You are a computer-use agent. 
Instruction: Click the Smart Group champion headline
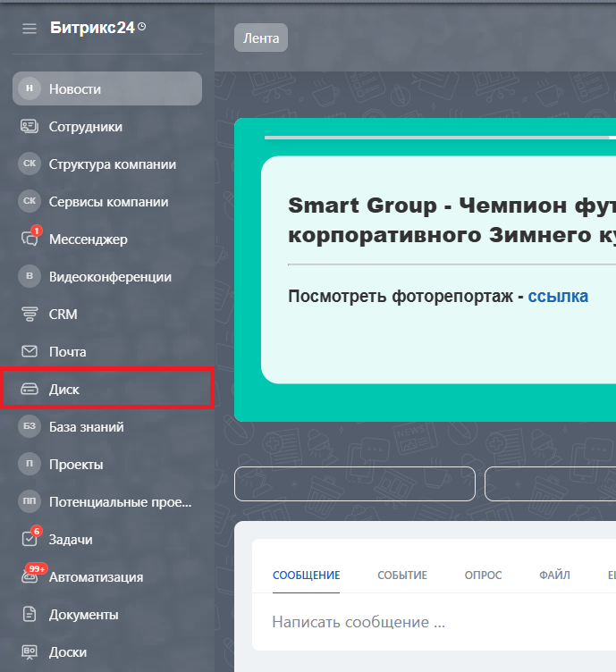[451, 220]
